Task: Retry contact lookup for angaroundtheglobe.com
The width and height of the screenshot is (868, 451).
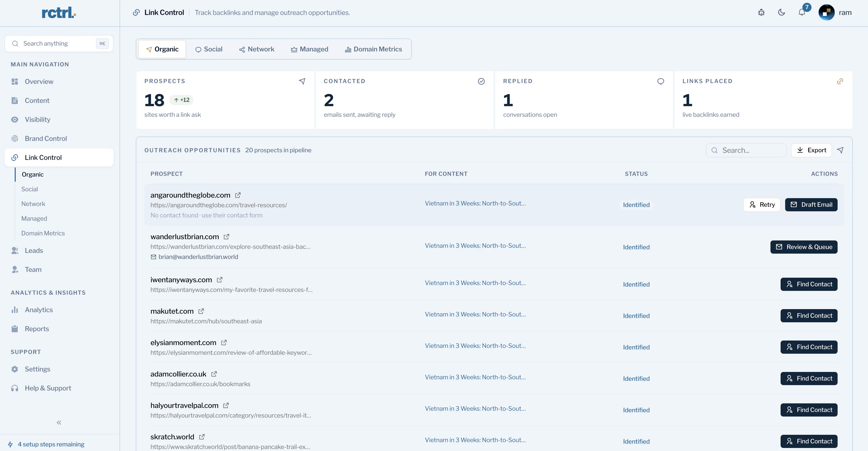Action: click(x=762, y=205)
